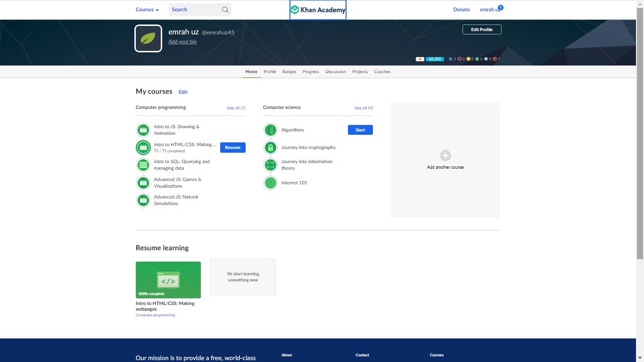Click the Add your bio link
This screenshot has height=362, width=644.
click(x=182, y=41)
